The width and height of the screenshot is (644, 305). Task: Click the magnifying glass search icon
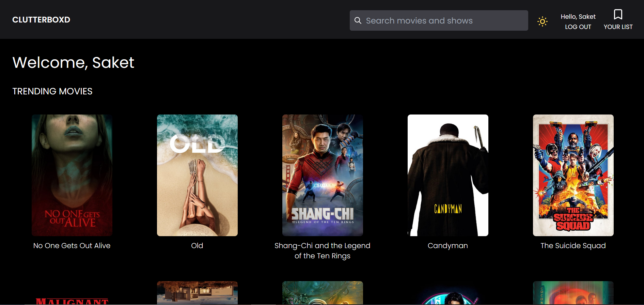358,20
